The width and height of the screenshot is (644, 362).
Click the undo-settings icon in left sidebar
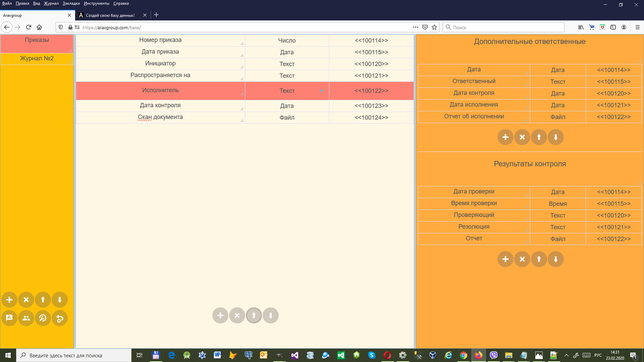point(60,318)
